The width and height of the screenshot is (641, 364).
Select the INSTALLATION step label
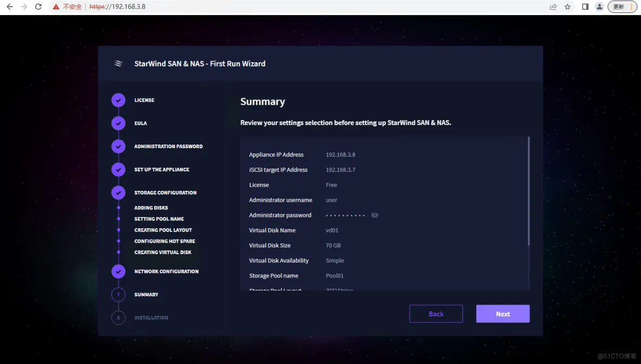(x=151, y=317)
